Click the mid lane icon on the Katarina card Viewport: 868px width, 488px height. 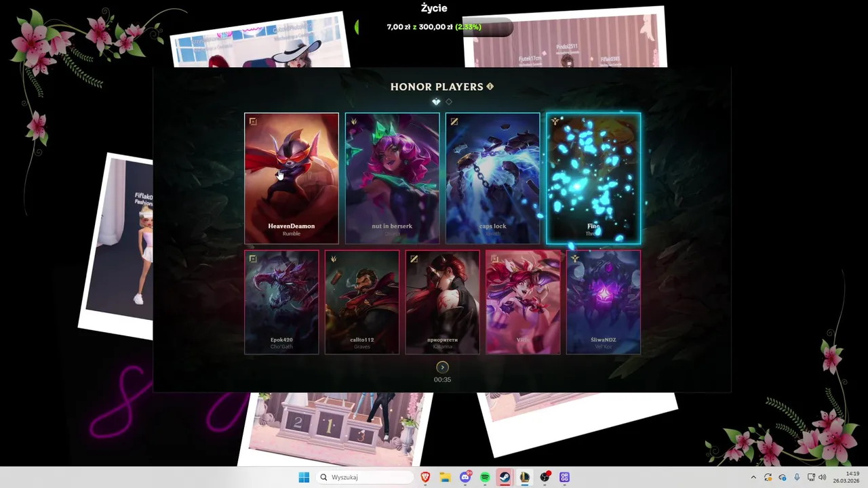(x=414, y=259)
